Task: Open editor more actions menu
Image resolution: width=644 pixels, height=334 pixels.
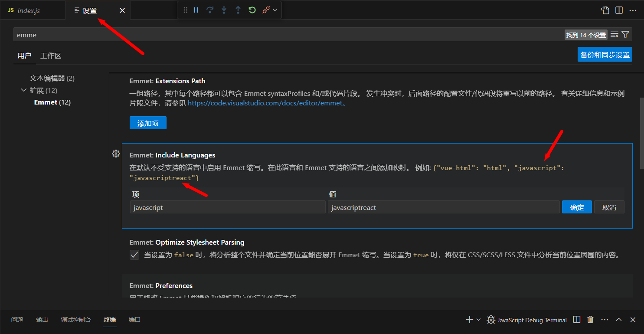Action: pos(633,10)
